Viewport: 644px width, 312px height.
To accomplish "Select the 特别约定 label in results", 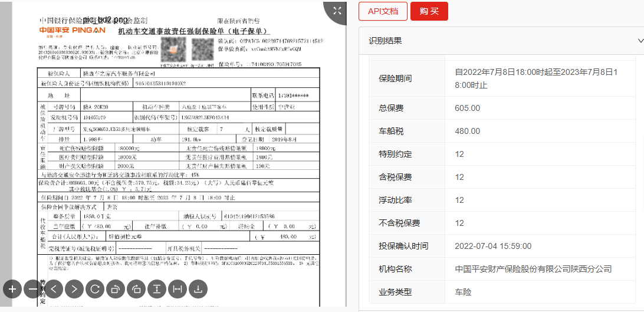I will [395, 154].
